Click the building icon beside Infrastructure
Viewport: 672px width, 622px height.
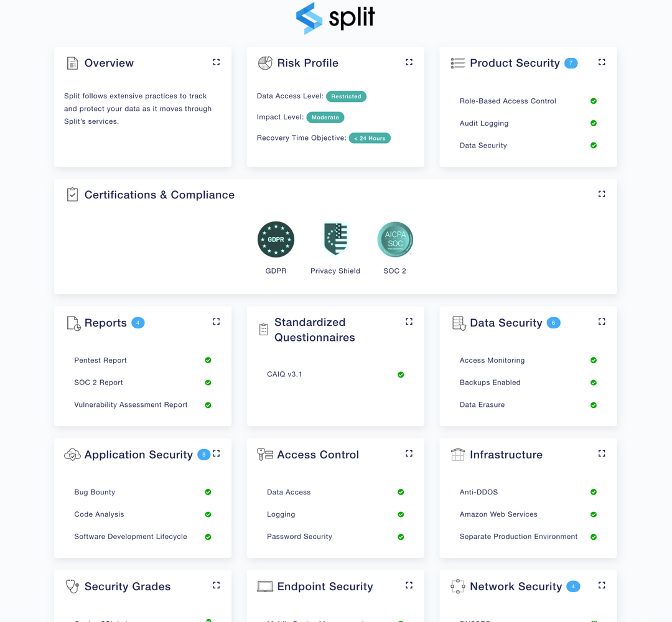click(458, 455)
